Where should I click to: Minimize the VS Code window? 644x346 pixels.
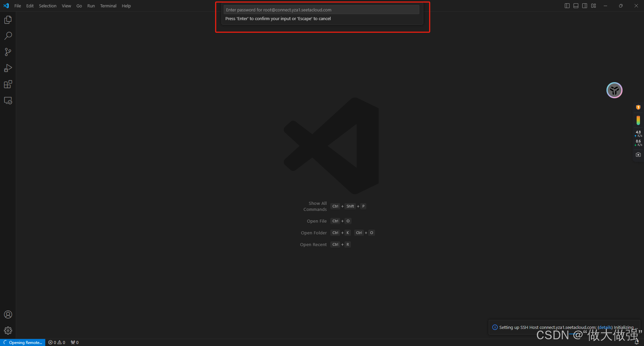pos(605,6)
